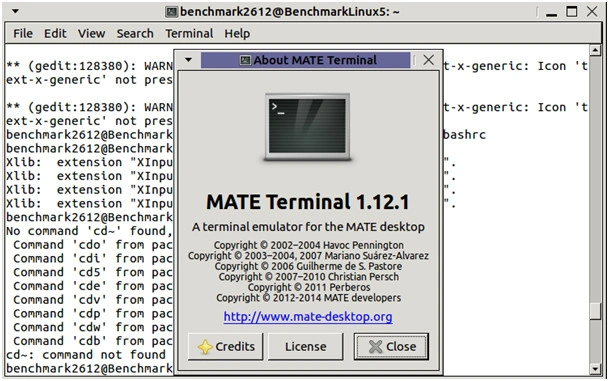
Task: Click the scrollbar down arrow
Action: tap(595, 368)
